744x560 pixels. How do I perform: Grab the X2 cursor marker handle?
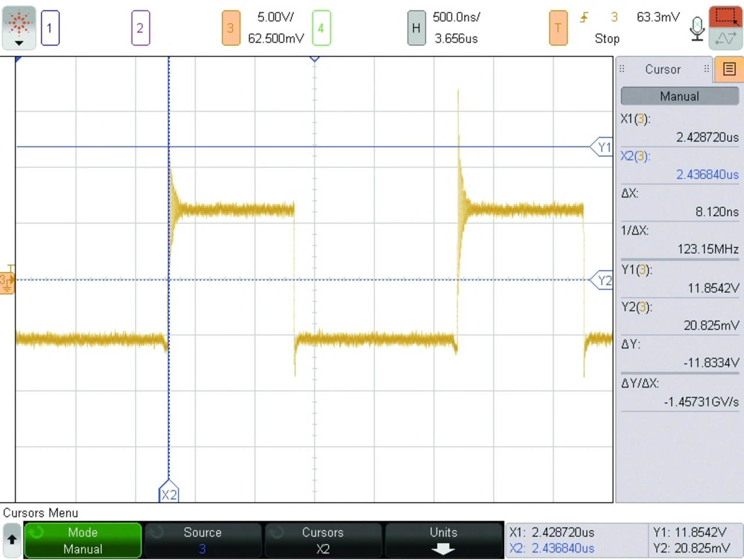point(169,493)
